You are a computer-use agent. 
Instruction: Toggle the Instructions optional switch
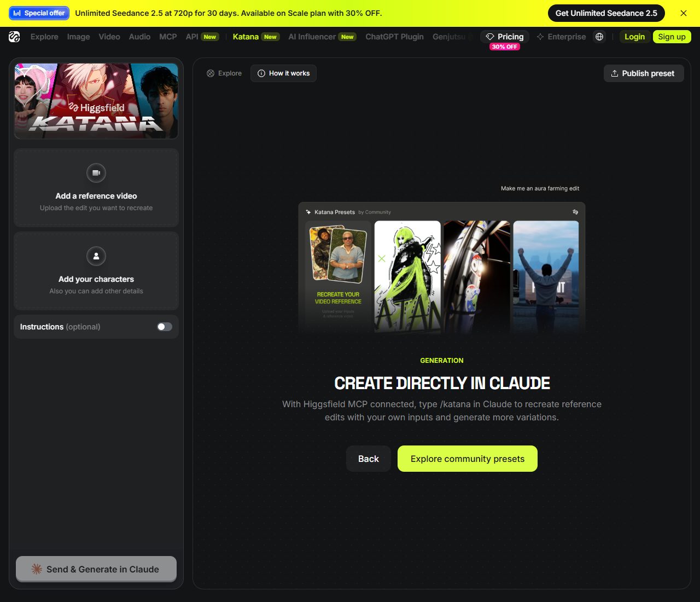coord(165,327)
